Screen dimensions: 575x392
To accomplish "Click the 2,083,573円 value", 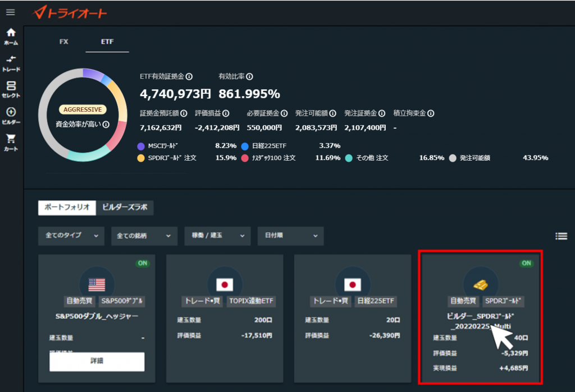I will 316,128.
